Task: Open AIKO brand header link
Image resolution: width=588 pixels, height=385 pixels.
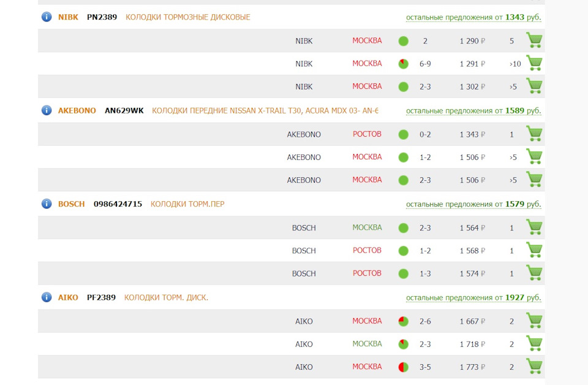Action: click(68, 297)
